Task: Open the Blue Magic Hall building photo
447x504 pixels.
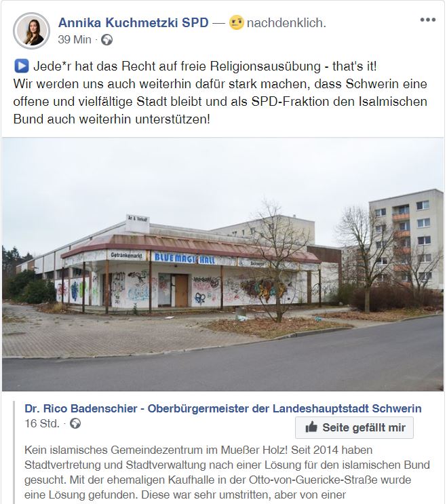Action: coord(222,265)
